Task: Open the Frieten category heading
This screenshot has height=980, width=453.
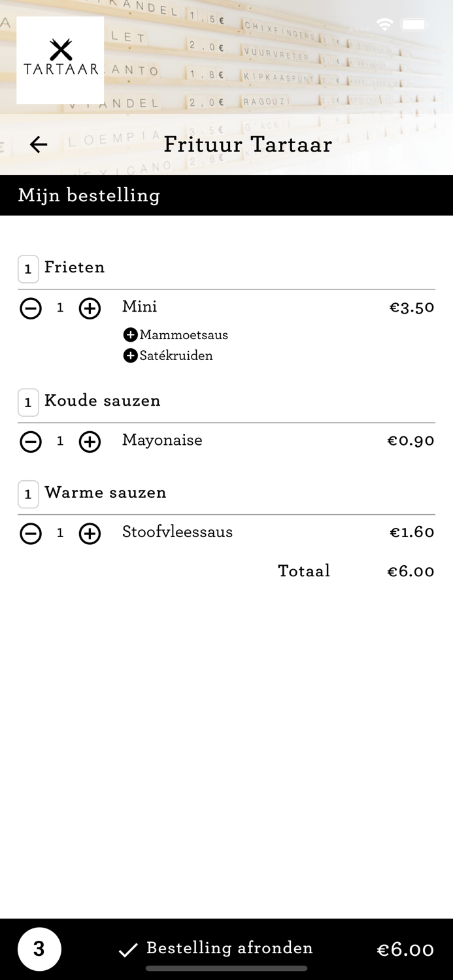Action: click(x=75, y=267)
